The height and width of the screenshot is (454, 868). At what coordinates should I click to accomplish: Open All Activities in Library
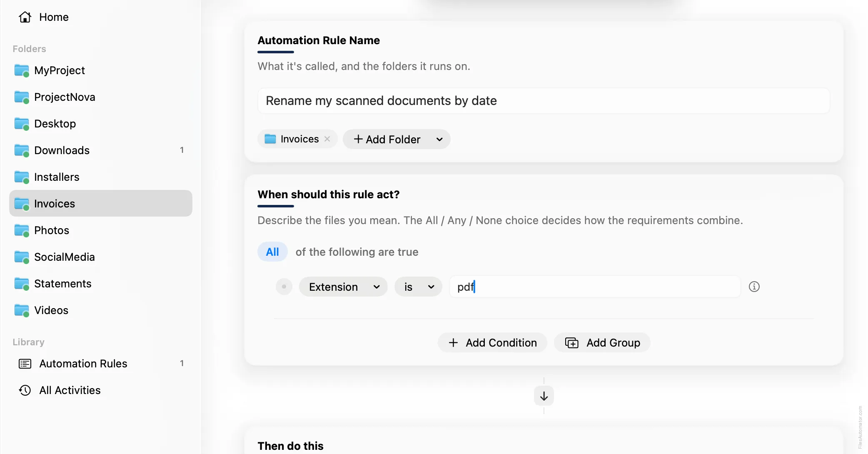[x=100, y=390]
